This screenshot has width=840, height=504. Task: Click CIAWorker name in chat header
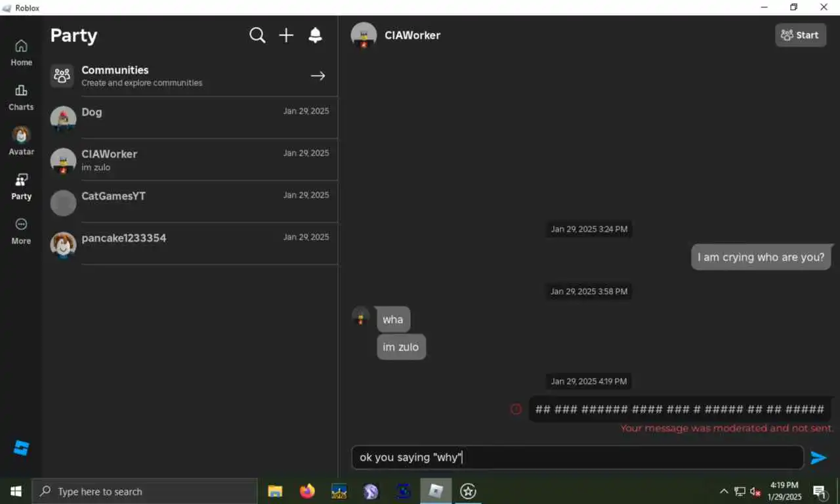point(412,35)
